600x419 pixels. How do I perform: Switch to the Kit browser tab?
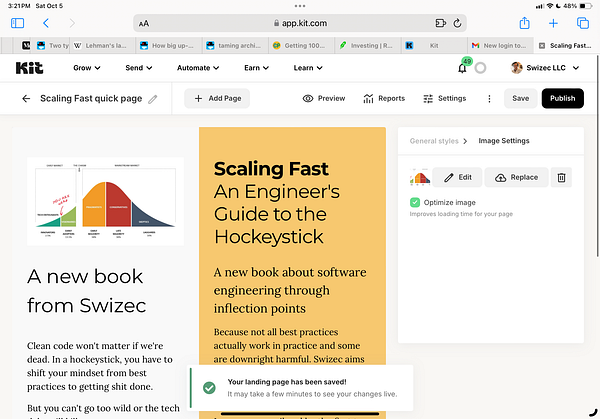(x=434, y=46)
